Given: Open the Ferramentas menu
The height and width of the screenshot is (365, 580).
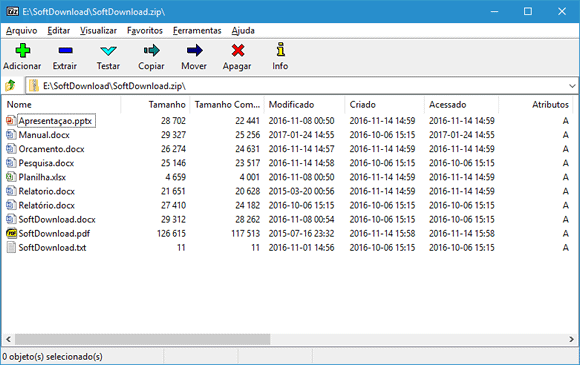Looking at the screenshot, I should (197, 31).
